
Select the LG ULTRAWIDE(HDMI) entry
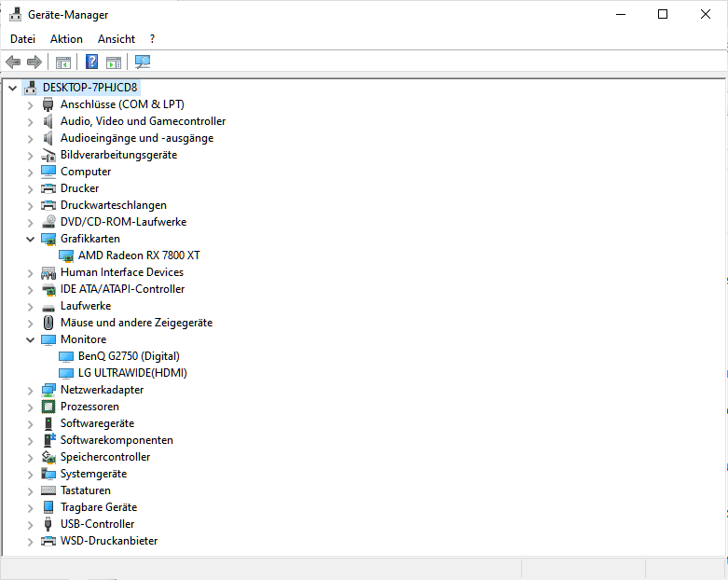132,373
